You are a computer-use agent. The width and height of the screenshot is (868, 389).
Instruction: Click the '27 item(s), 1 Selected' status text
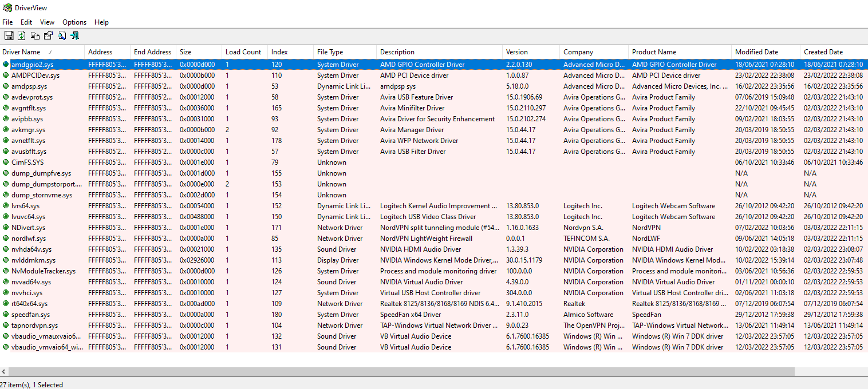(31, 385)
